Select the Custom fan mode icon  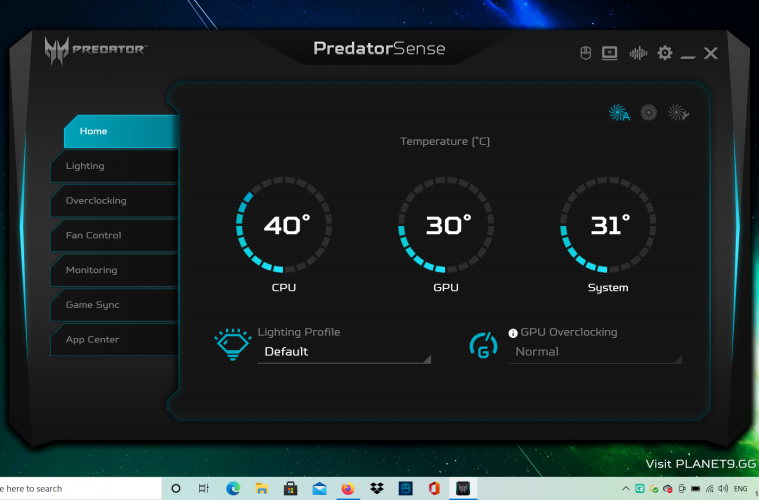click(678, 112)
